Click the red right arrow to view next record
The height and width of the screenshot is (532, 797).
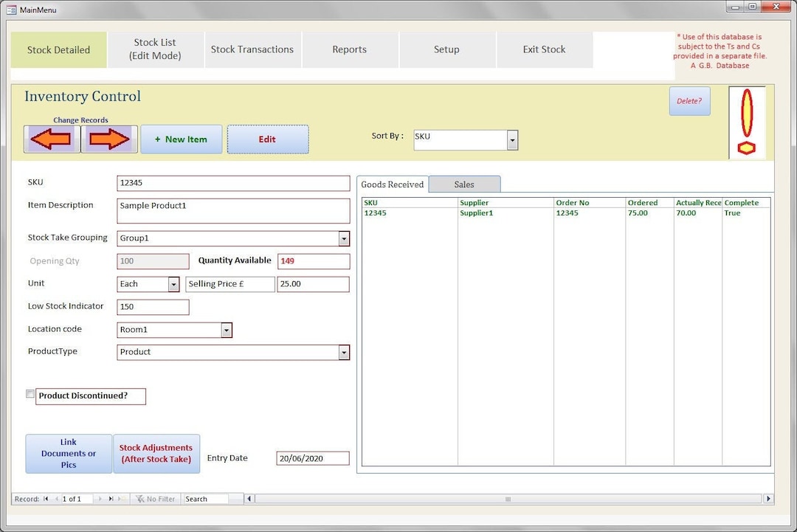point(108,138)
